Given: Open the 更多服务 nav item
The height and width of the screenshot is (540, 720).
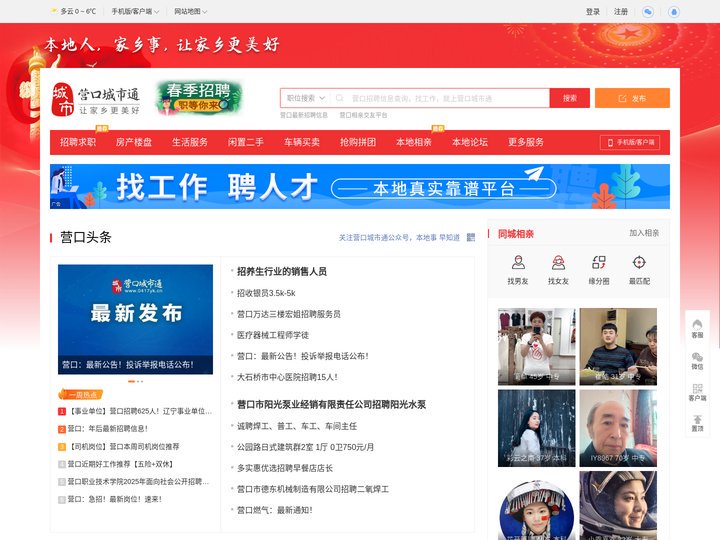Looking at the screenshot, I should pyautogui.click(x=526, y=142).
